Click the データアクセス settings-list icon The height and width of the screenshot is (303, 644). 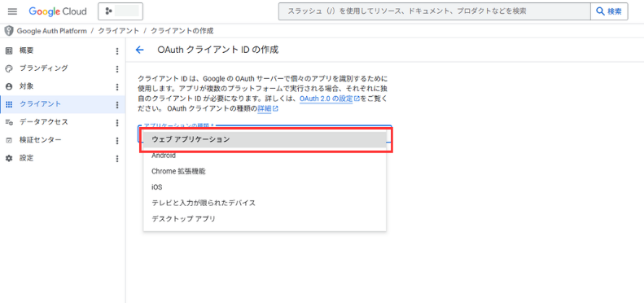coord(9,122)
